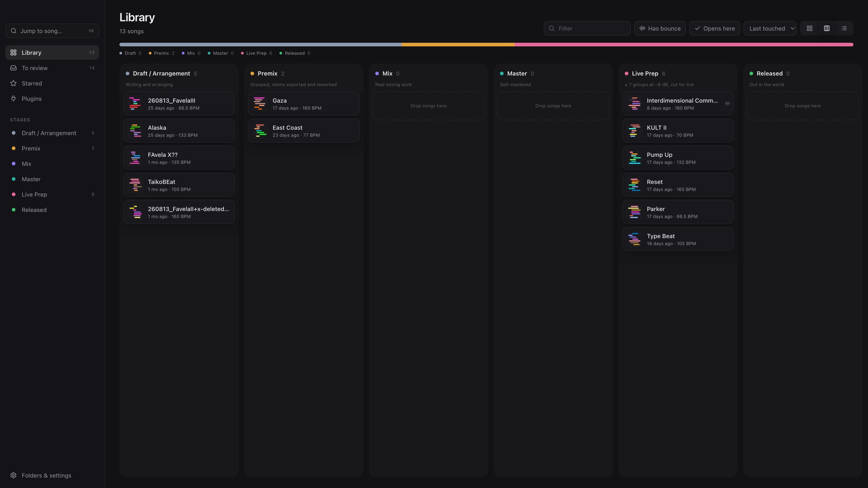Click the Premix legend entry under progress bar
Image resolution: width=868 pixels, height=488 pixels.
click(162, 53)
